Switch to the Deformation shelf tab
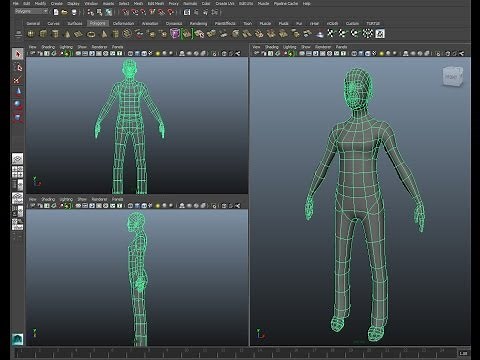The height and width of the screenshot is (360, 480). pyautogui.click(x=123, y=23)
